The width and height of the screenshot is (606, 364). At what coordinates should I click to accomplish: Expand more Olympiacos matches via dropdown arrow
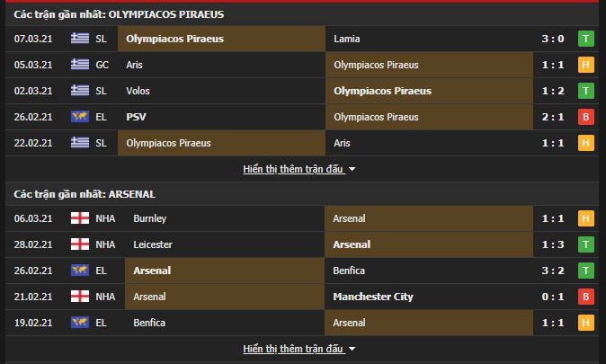click(x=352, y=169)
